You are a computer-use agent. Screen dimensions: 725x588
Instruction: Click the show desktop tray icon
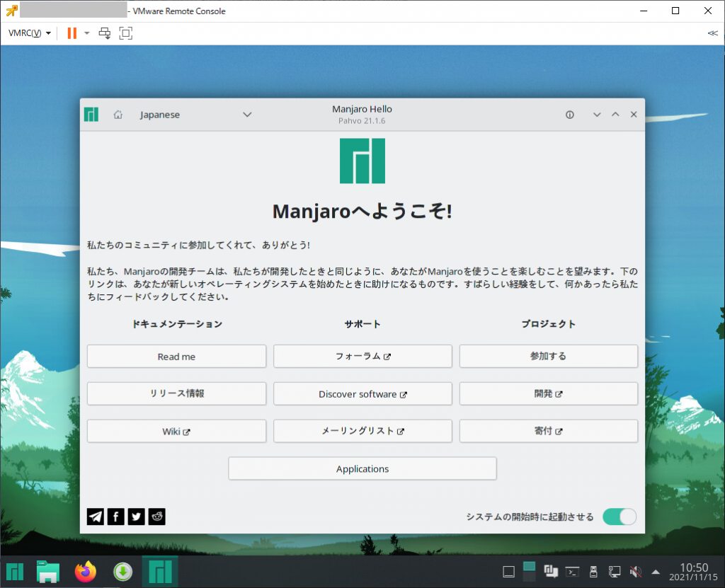pos(508,572)
